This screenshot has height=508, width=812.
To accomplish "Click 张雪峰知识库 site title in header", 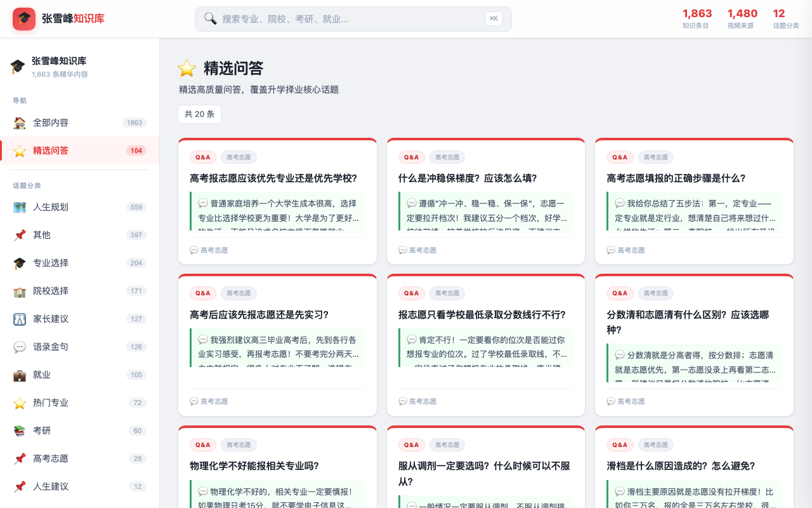I will click(73, 19).
